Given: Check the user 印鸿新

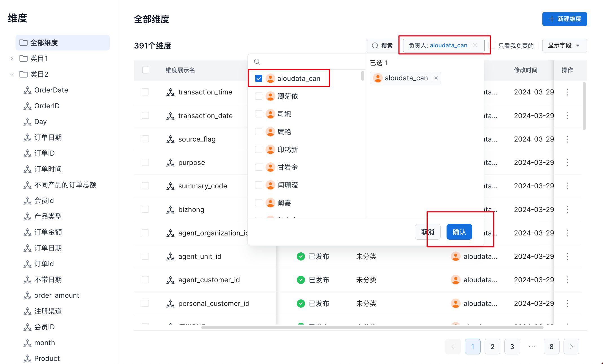Looking at the screenshot, I should pyautogui.click(x=259, y=149).
